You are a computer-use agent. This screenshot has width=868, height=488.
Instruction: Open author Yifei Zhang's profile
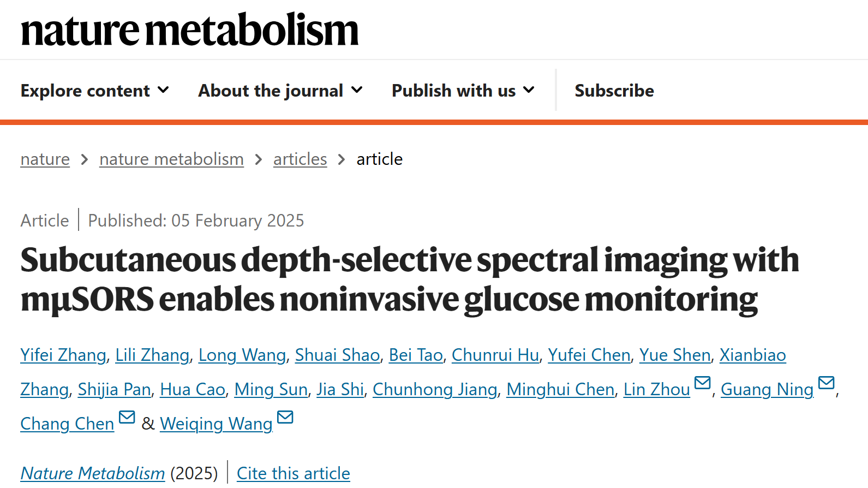pos(63,355)
